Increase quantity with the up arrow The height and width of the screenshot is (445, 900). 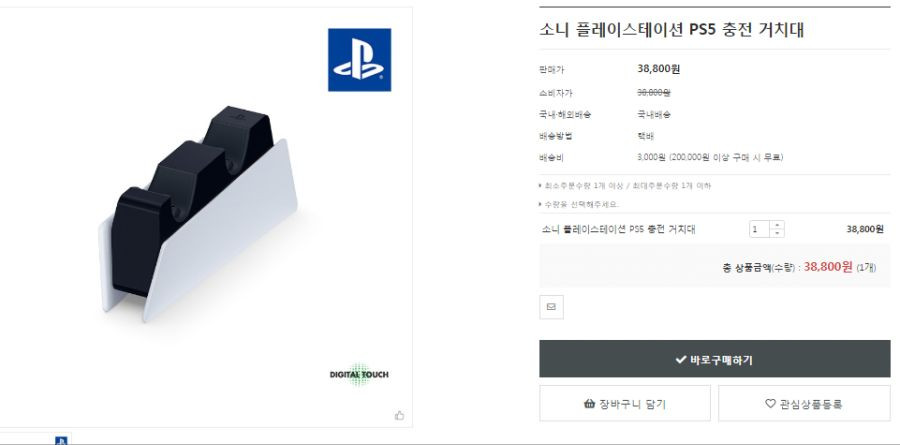click(x=777, y=225)
